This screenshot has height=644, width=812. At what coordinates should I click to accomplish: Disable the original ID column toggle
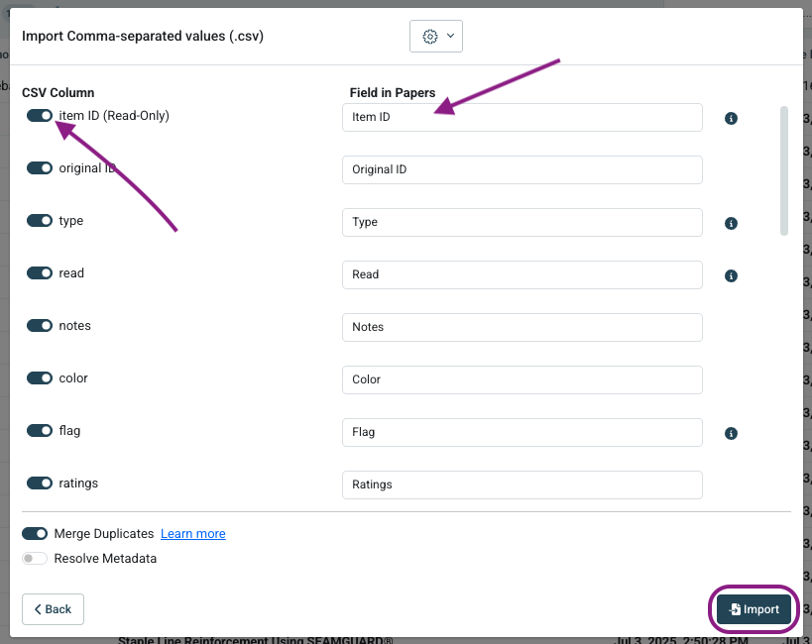click(x=40, y=168)
